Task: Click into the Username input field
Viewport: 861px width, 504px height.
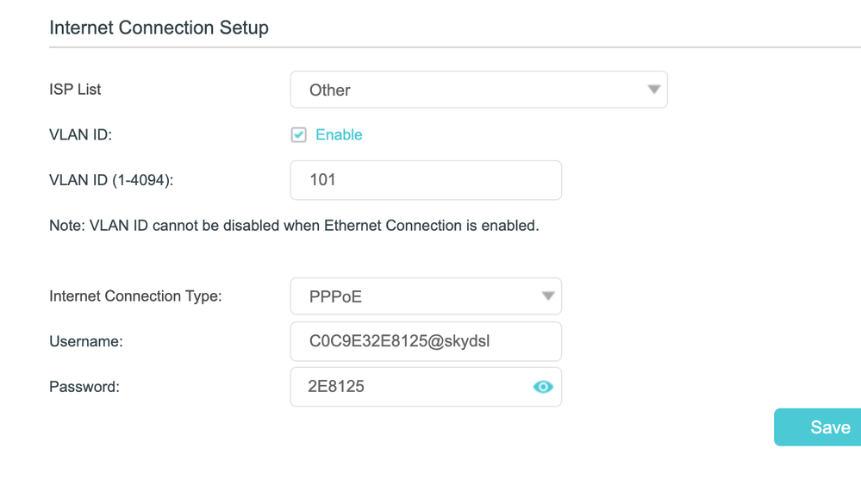Action: (x=426, y=341)
